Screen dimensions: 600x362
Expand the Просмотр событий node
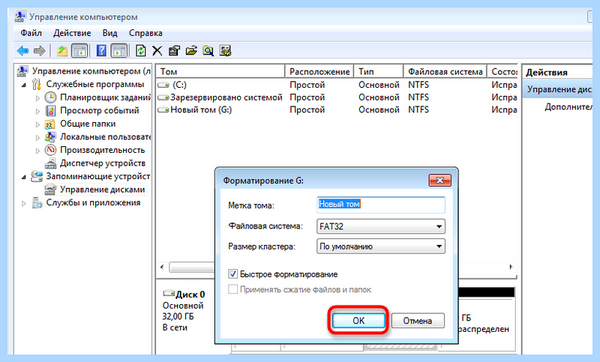38,111
